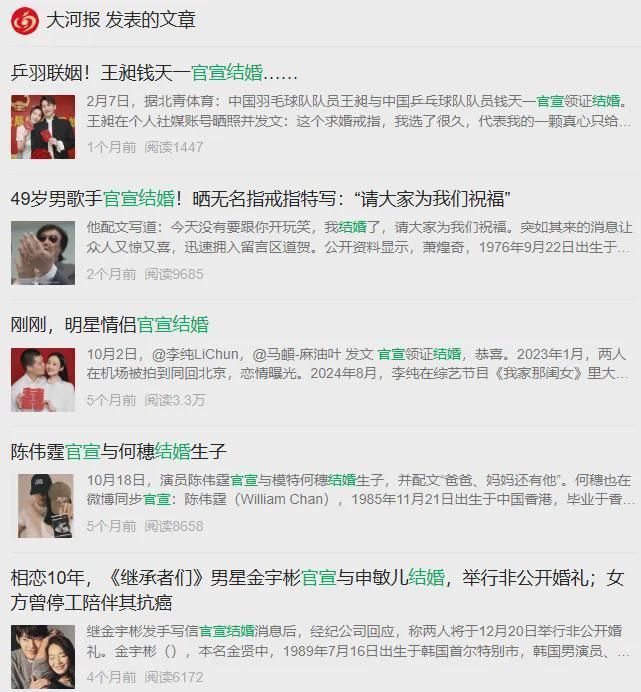Open the summary mentioning @李纯LiChun
The width and height of the screenshot is (641, 692).
coord(358,364)
